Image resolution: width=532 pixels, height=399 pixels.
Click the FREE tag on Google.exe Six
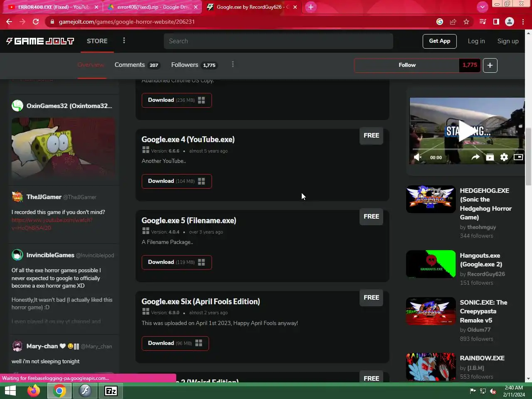click(371, 298)
